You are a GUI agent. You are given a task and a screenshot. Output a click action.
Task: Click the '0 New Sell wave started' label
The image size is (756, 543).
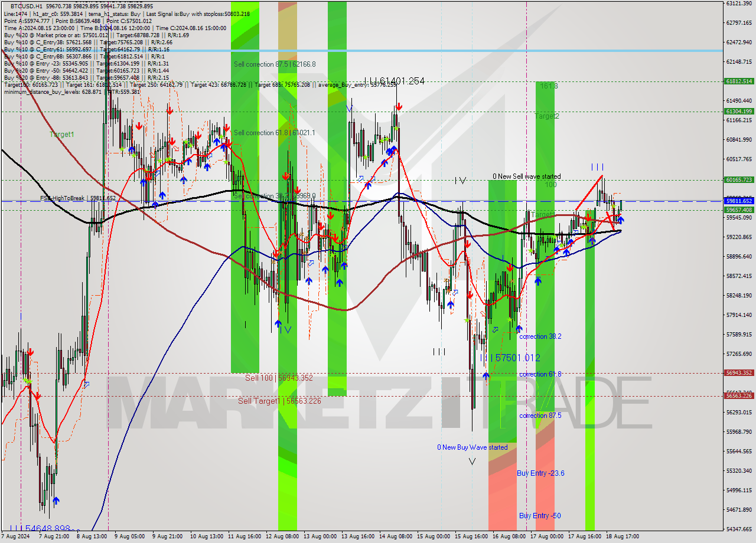click(x=527, y=176)
